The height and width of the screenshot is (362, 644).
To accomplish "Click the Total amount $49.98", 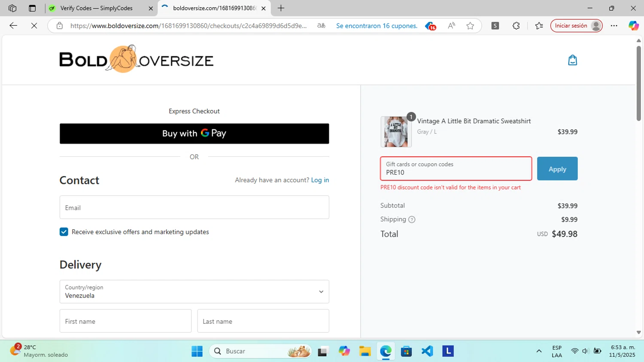I will click(x=564, y=234).
